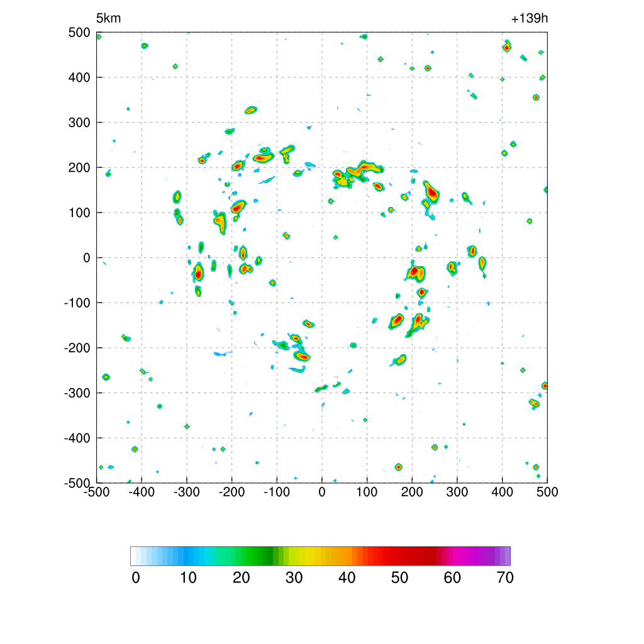Click the x-axis tick label "500"
Viewport: 644px width, 644px height.
(547, 492)
